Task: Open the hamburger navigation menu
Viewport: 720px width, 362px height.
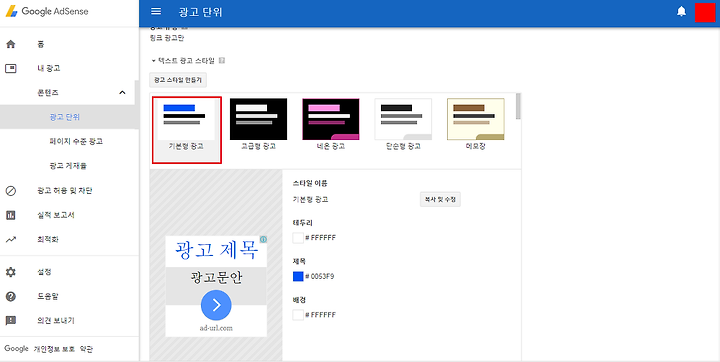Action: 156,11
